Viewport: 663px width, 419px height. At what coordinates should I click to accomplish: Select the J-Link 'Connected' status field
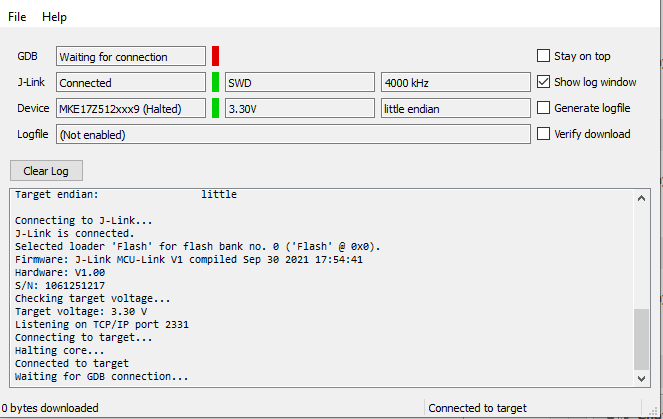130,83
